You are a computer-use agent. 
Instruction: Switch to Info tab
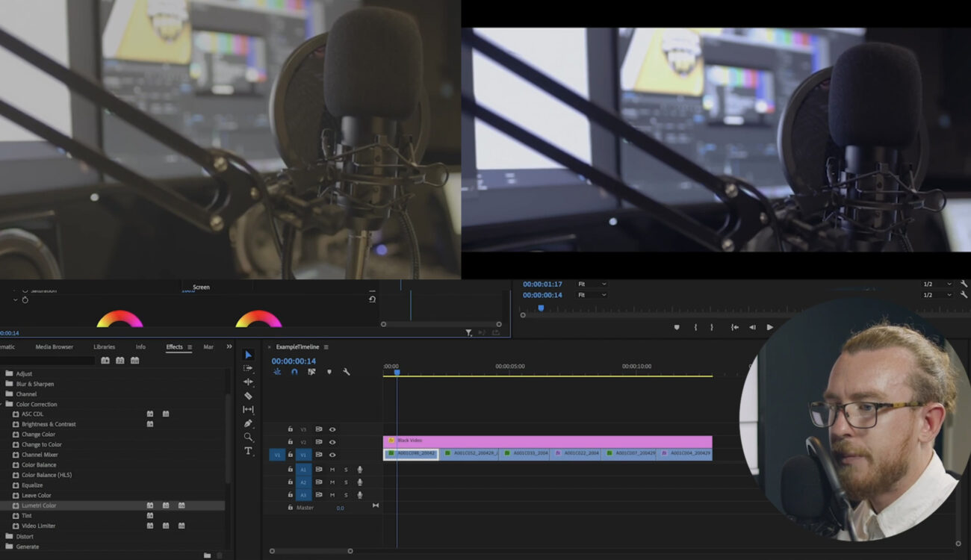pos(140,346)
